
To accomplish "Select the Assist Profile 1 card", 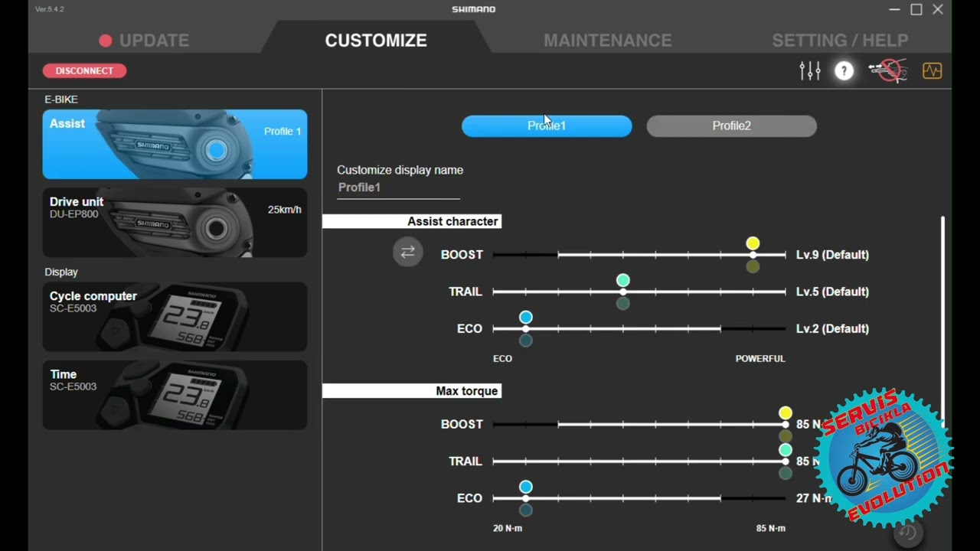I will click(x=175, y=144).
